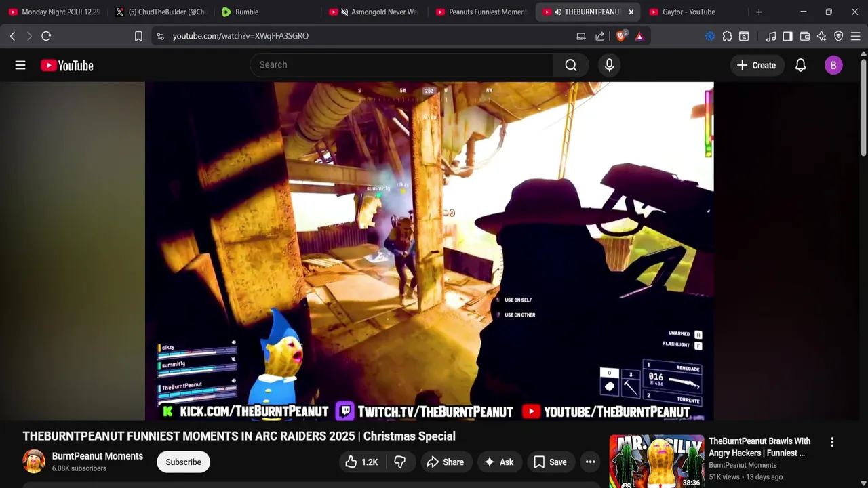Go to the YouTube home logo
Screen dimensions: 868x488
(66, 65)
